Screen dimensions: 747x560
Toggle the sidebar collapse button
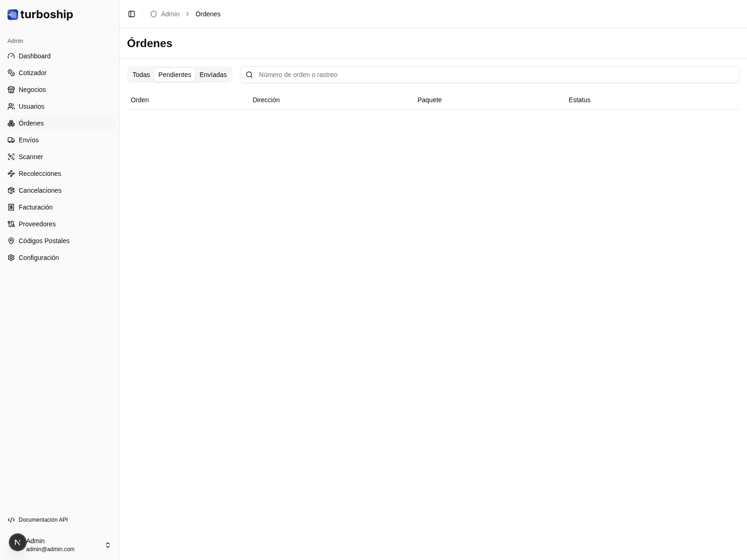tap(132, 14)
